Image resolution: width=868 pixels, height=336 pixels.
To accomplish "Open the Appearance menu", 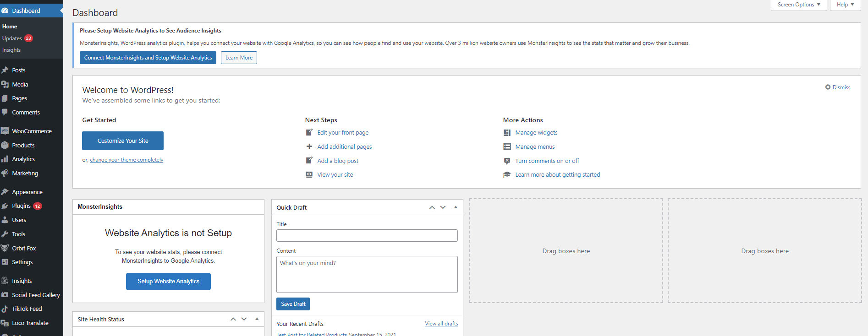I will click(x=32, y=192).
